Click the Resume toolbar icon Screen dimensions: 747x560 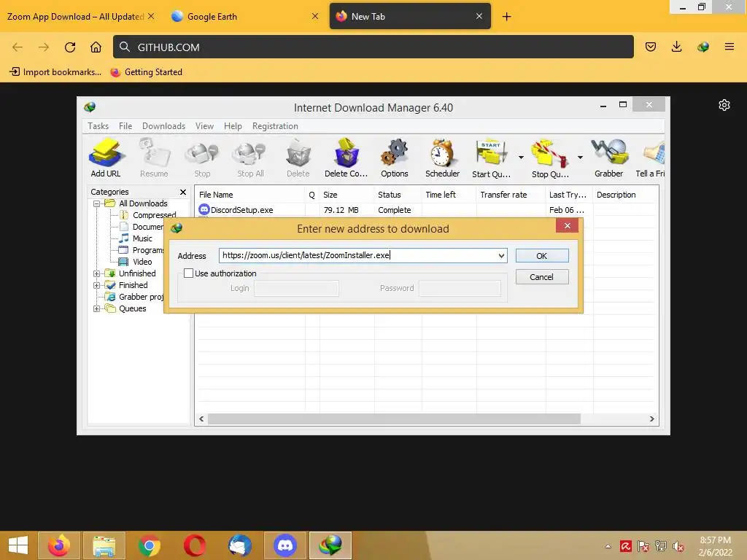point(154,158)
